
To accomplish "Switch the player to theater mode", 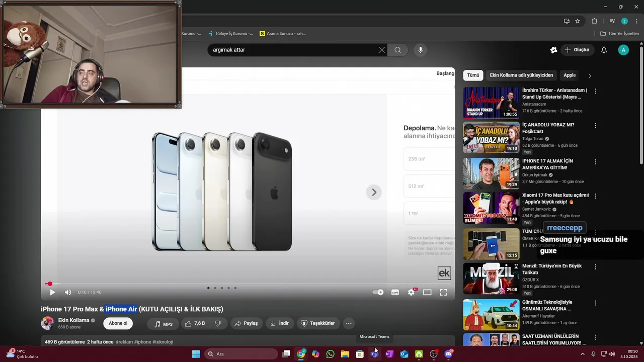I will [427, 292].
